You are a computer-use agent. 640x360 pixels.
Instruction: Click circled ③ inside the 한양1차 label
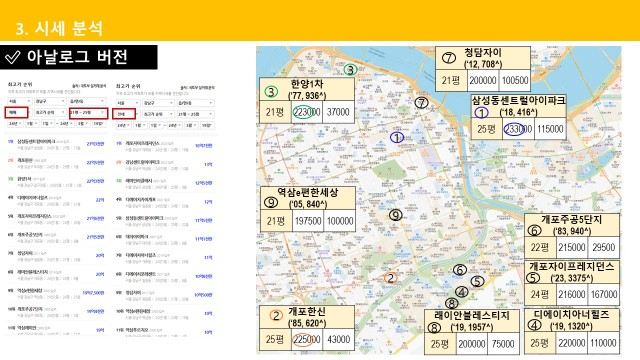[x=271, y=91]
